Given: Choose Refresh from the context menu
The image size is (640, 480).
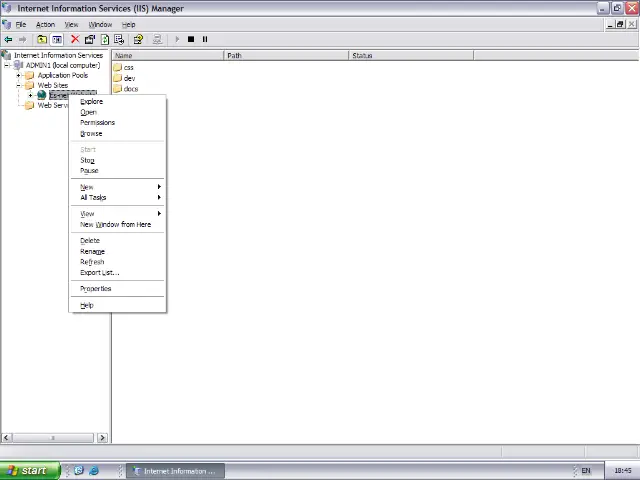Looking at the screenshot, I should coord(118,262).
